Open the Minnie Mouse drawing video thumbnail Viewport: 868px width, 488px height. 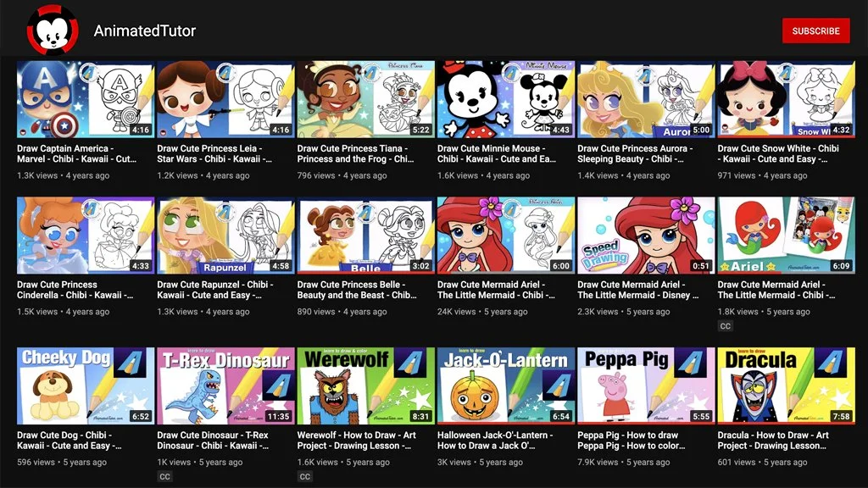tap(505, 99)
